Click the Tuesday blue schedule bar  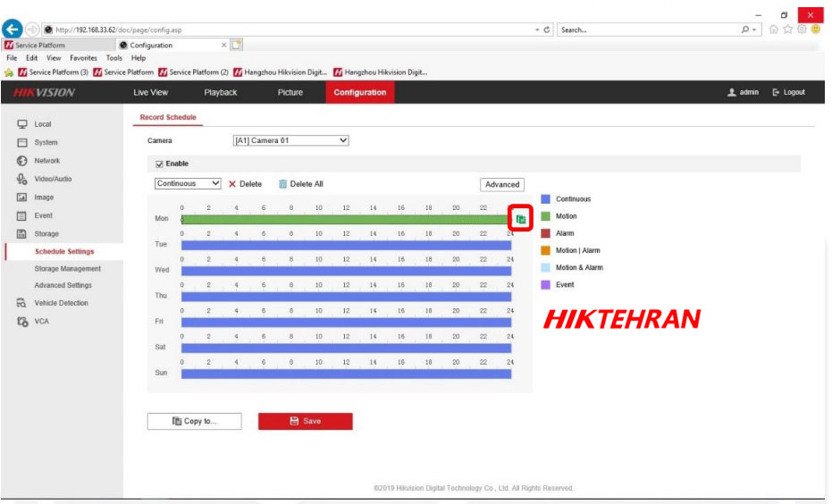tap(346, 245)
